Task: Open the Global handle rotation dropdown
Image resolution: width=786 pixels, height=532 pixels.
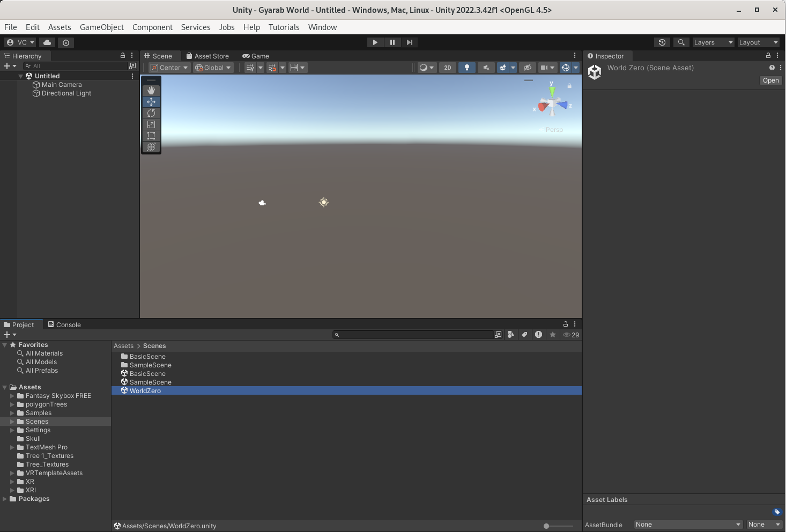Action: click(x=213, y=68)
